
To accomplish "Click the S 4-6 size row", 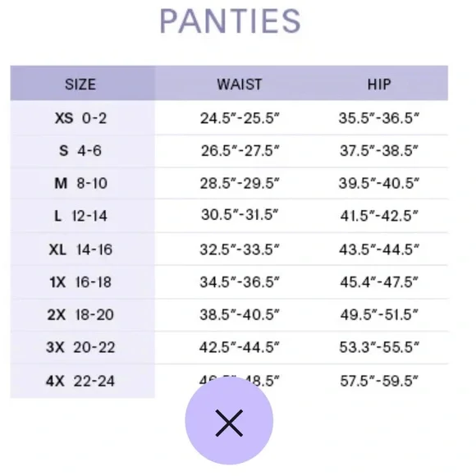I will (229, 151).
